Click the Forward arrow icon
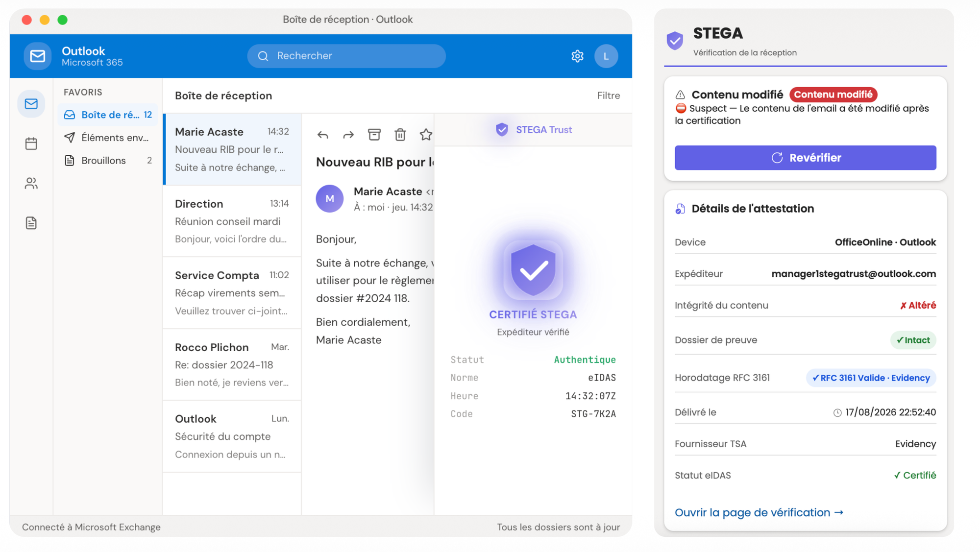The image size is (980, 552). point(348,135)
